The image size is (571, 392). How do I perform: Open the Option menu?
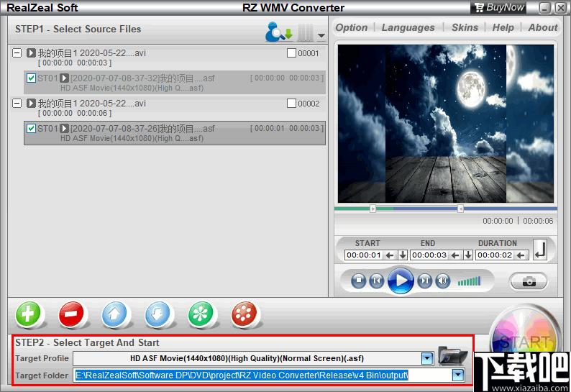point(352,27)
